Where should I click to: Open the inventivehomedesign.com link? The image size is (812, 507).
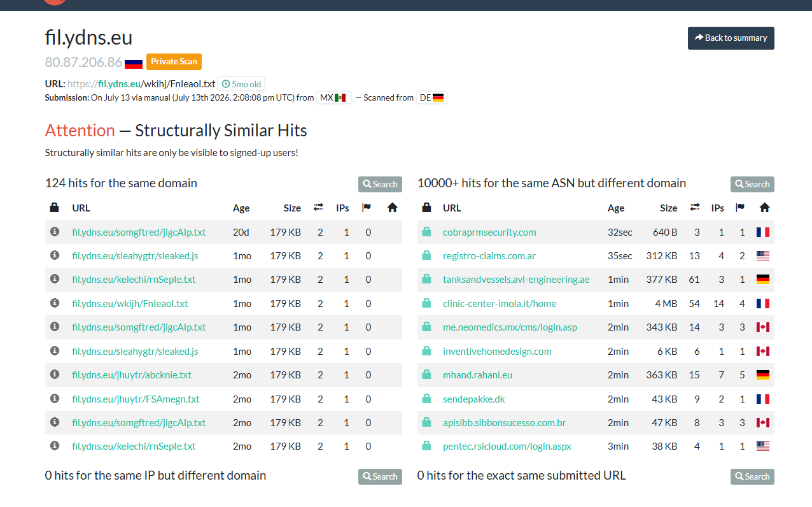[x=497, y=351]
